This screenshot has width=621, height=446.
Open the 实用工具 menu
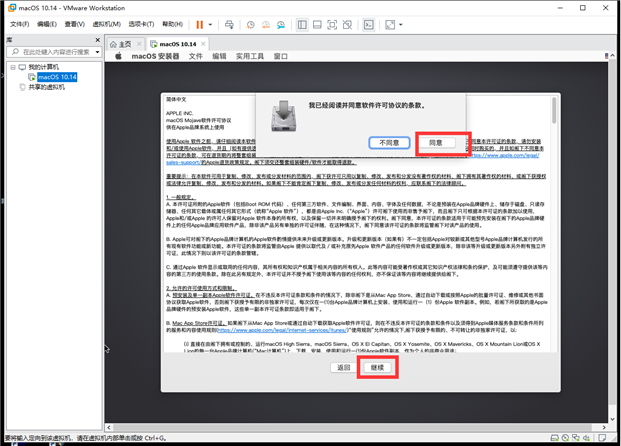(250, 56)
